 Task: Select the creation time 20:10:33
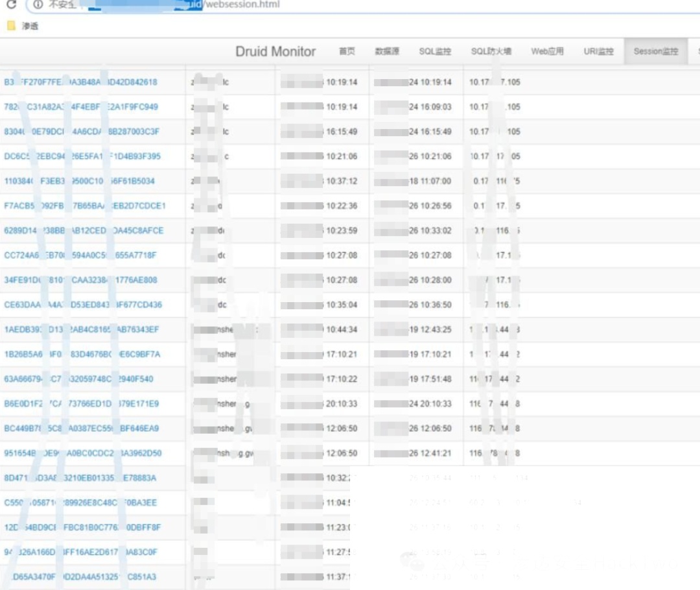pyautogui.click(x=342, y=404)
